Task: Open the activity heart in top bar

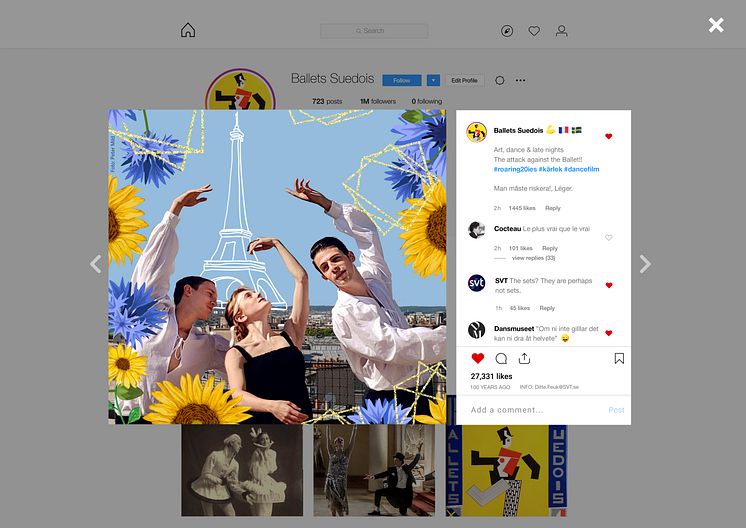Action: click(x=534, y=31)
